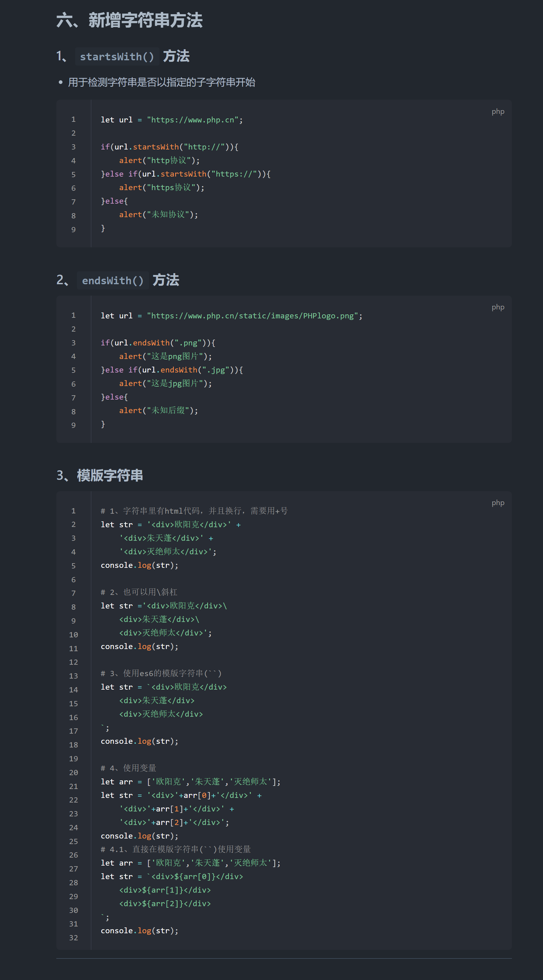The width and height of the screenshot is (543, 980).
Task: Click the line let url = "https://www.php.cn";
Action: [x=172, y=120]
